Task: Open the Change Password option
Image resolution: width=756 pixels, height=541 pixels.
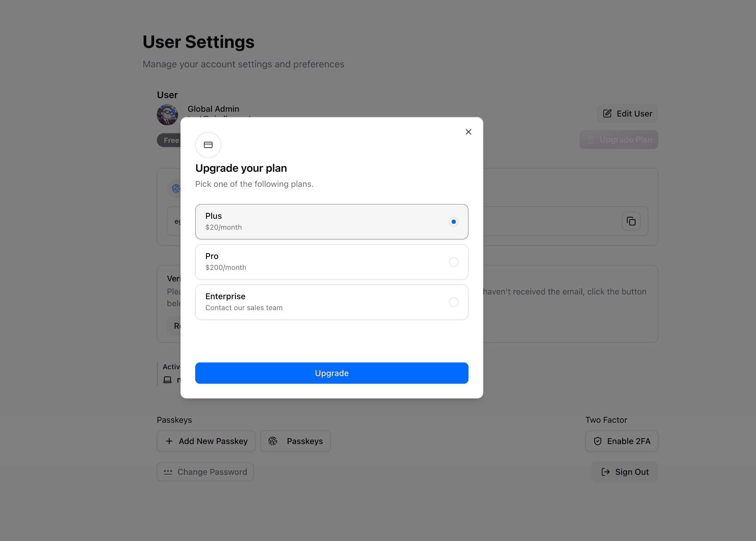Action: coord(205,472)
